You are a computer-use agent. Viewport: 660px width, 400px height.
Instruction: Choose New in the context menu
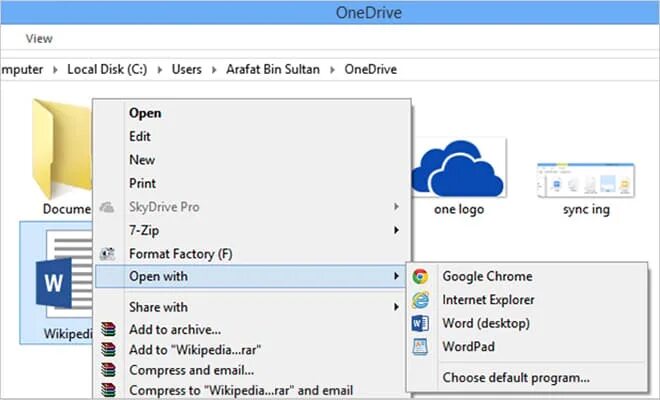pyautogui.click(x=142, y=160)
